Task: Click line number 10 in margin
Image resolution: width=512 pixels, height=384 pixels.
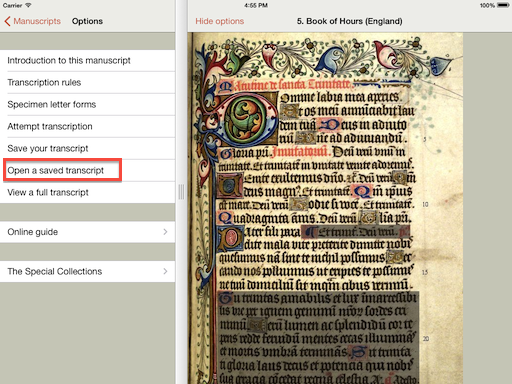Action: (x=425, y=204)
